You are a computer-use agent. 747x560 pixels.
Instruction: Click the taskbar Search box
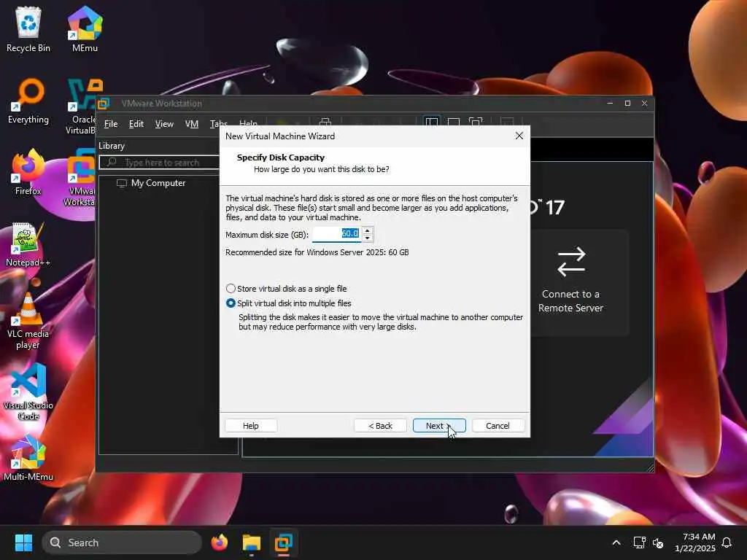(x=122, y=542)
